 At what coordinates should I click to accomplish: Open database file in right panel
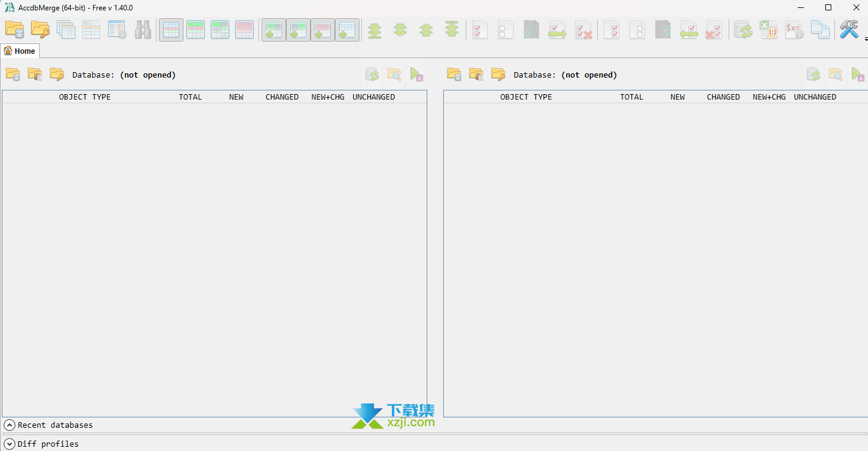coord(454,75)
